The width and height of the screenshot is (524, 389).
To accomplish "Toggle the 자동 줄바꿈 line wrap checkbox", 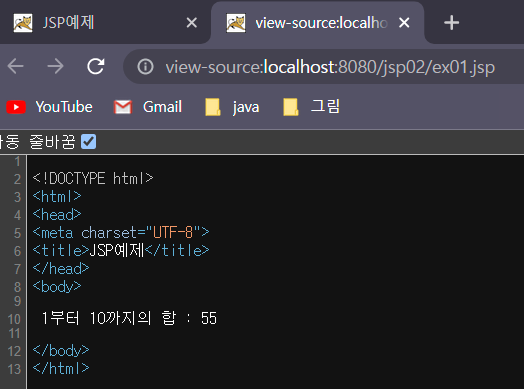I will click(89, 142).
